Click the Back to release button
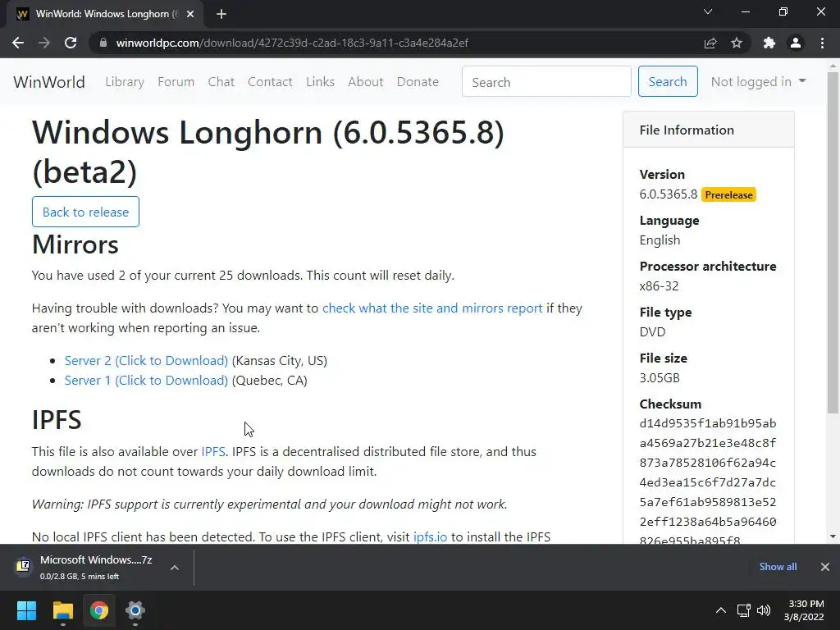The height and width of the screenshot is (630, 840). pyautogui.click(x=85, y=212)
